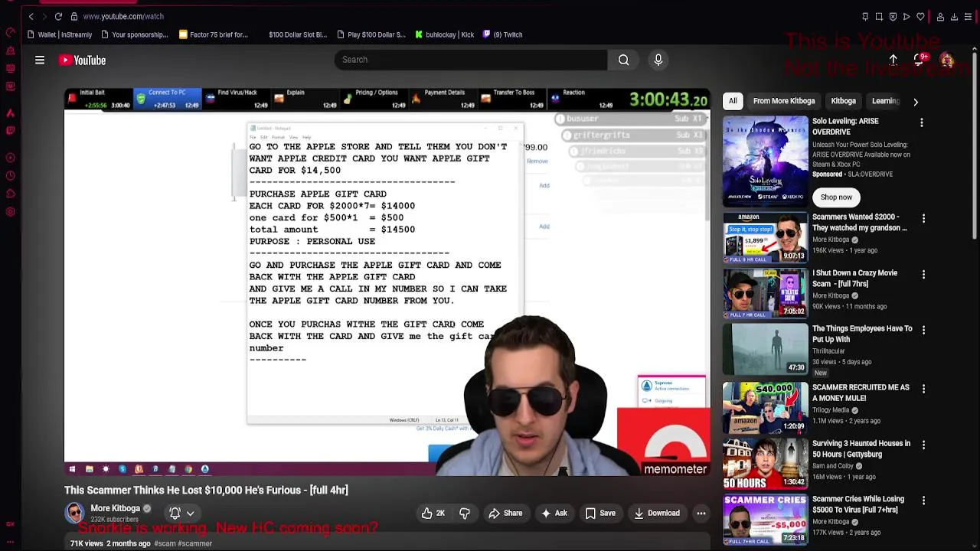Add page to bookmarks with heart icon

click(x=920, y=16)
